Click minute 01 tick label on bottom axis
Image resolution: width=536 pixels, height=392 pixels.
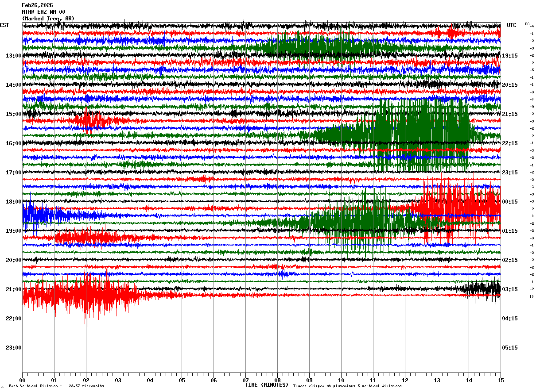pos(54,380)
